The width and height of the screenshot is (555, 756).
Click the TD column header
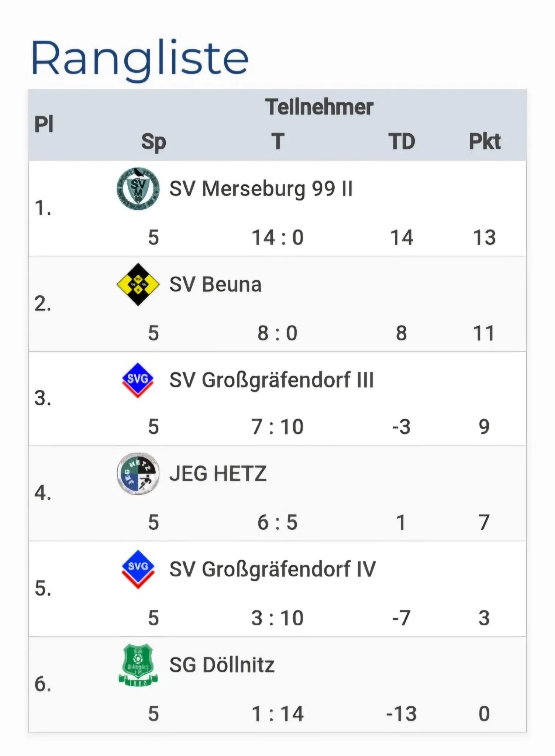tap(401, 141)
